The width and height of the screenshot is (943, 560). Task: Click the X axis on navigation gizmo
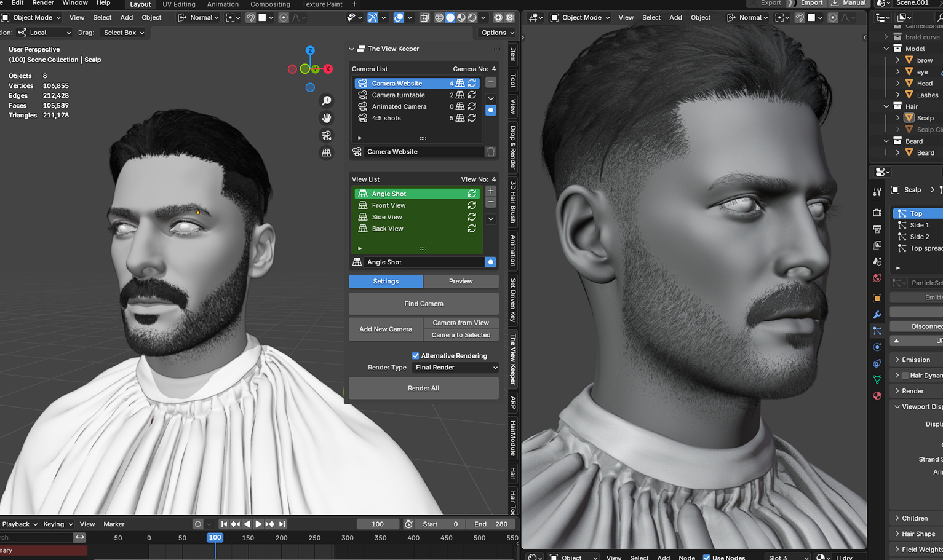[328, 69]
